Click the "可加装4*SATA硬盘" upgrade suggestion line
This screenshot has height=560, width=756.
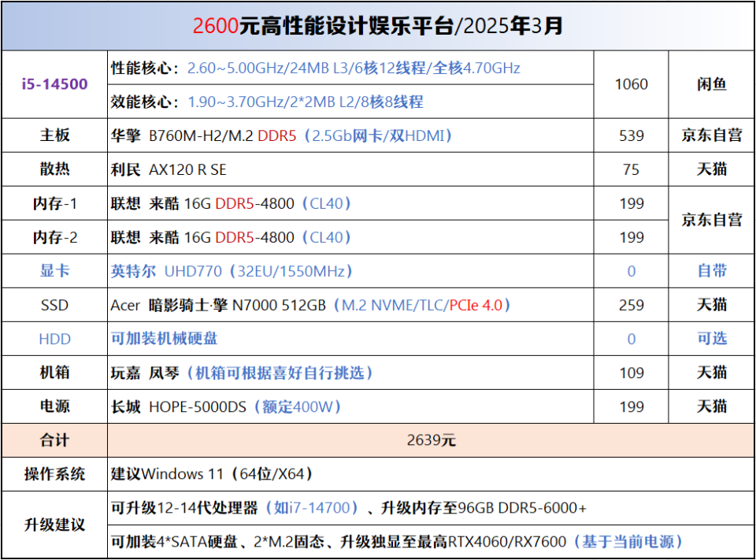tap(397, 542)
